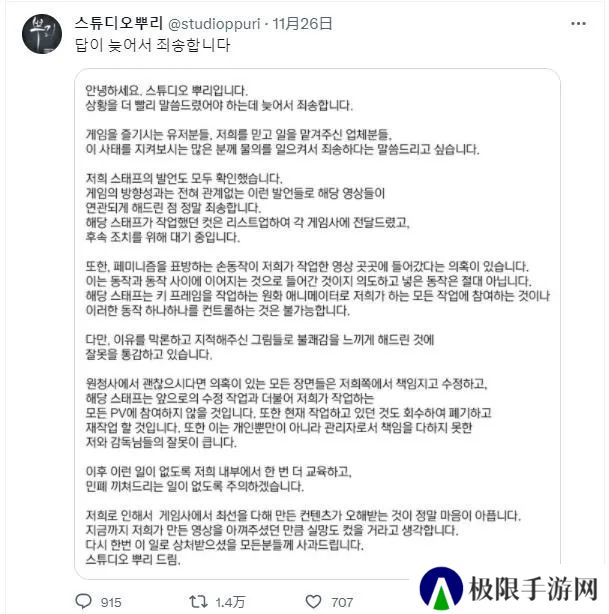Image resolution: width=609 pixels, height=614 pixels.
Task: Click the paragraph starting with 또한, 페미니즘을
Action: point(318,289)
